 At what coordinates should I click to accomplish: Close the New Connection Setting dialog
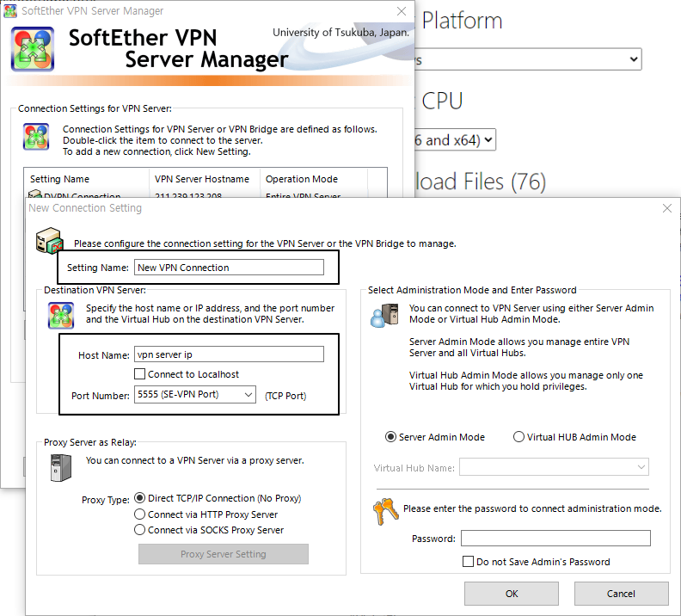pos(667,208)
